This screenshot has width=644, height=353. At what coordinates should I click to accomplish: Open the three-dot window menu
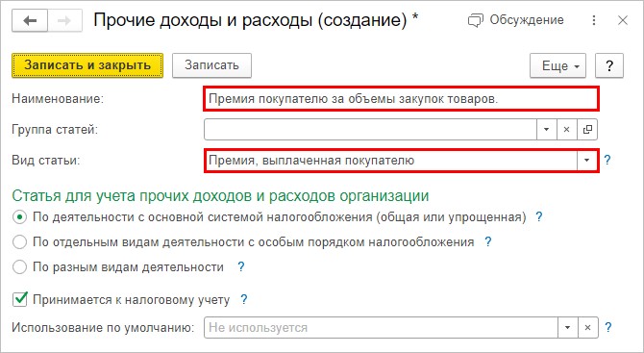[x=594, y=20]
